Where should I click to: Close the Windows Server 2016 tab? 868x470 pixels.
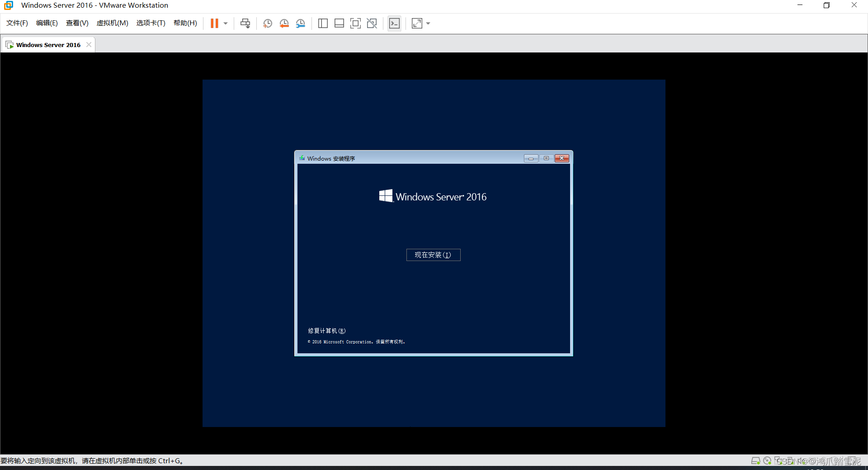[x=89, y=44]
